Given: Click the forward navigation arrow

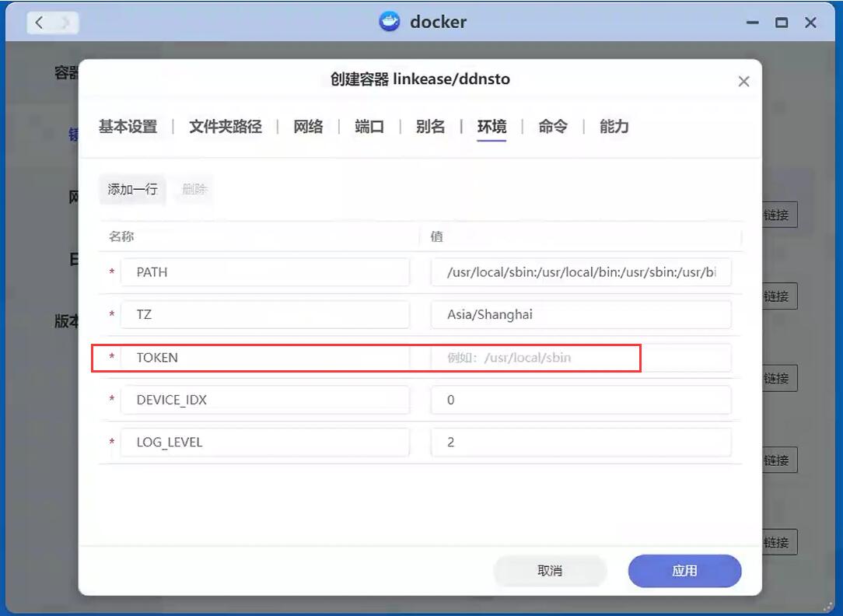Looking at the screenshot, I should [x=66, y=23].
